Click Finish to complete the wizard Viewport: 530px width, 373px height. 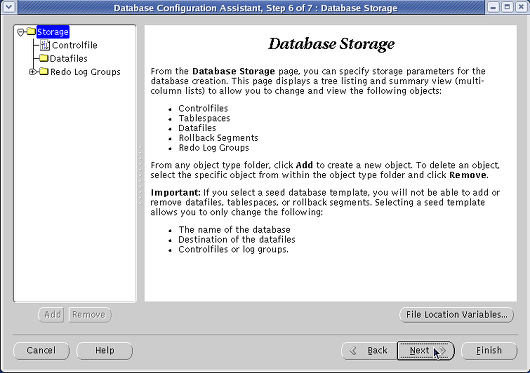[489, 350]
